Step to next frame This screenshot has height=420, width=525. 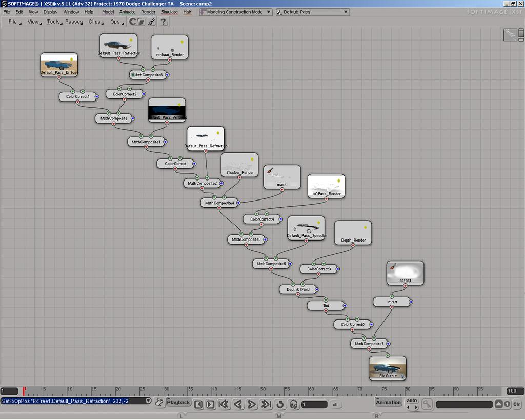(210, 404)
